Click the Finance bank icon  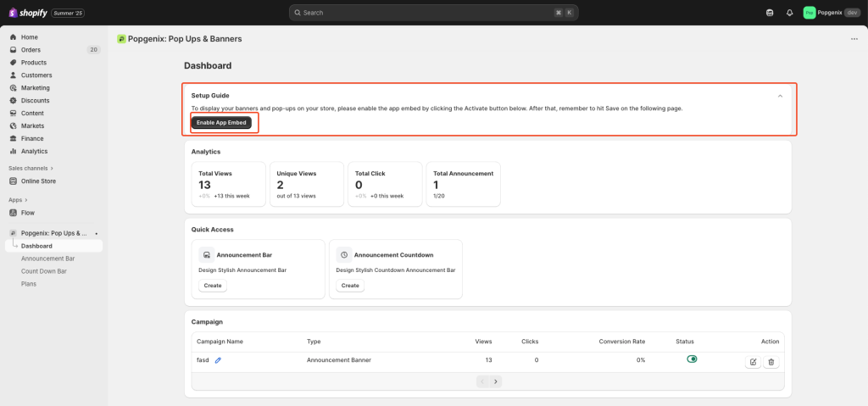[x=14, y=138]
